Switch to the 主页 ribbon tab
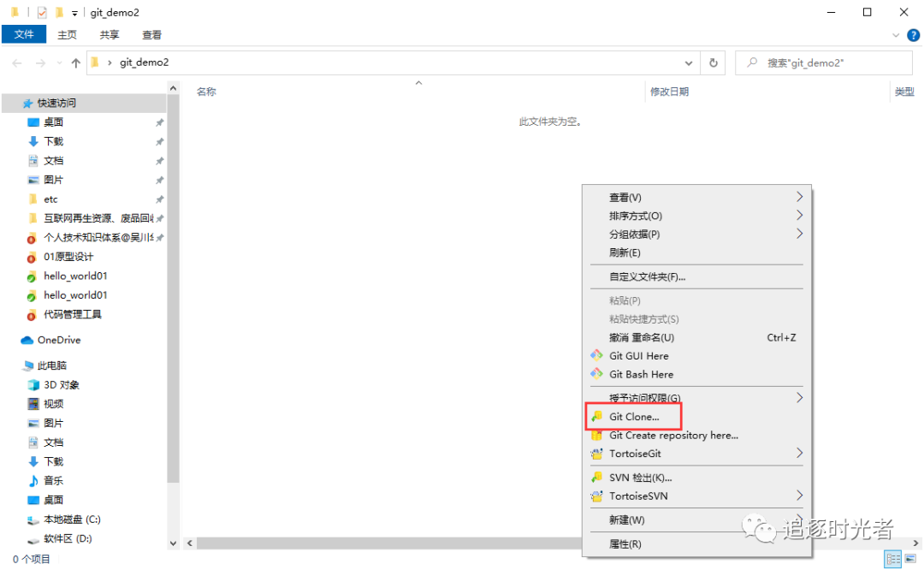 point(67,35)
